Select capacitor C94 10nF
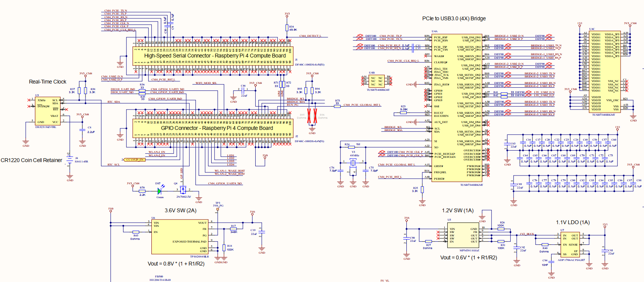Screen dimensions: 644x282 [x=551, y=262]
